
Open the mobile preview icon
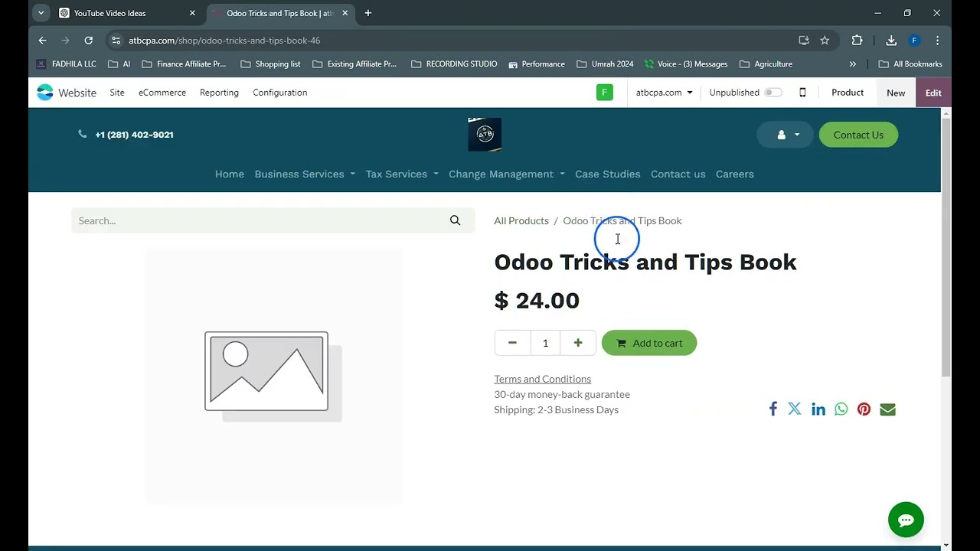802,93
